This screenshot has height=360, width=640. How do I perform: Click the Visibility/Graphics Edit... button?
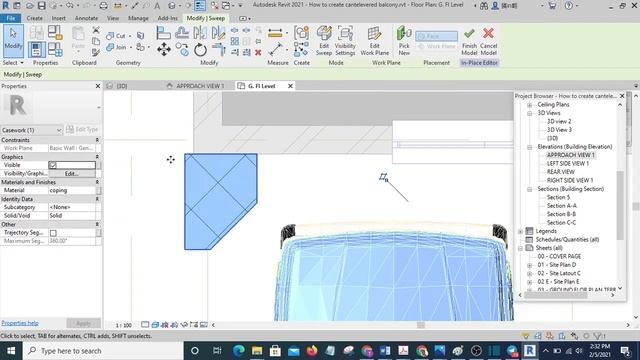72,173
